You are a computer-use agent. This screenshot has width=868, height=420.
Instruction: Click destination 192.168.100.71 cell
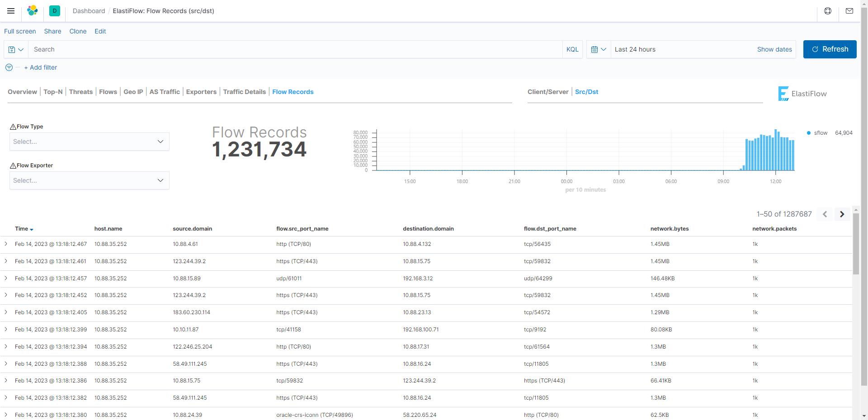[421, 330]
